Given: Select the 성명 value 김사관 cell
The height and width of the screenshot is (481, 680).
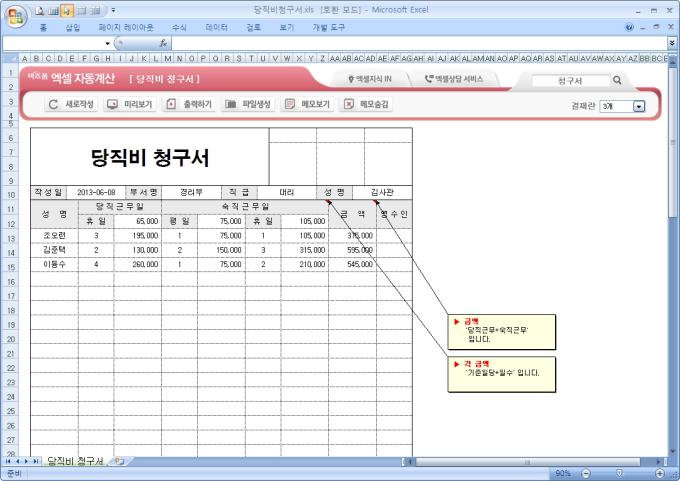Looking at the screenshot, I should click(x=382, y=193).
